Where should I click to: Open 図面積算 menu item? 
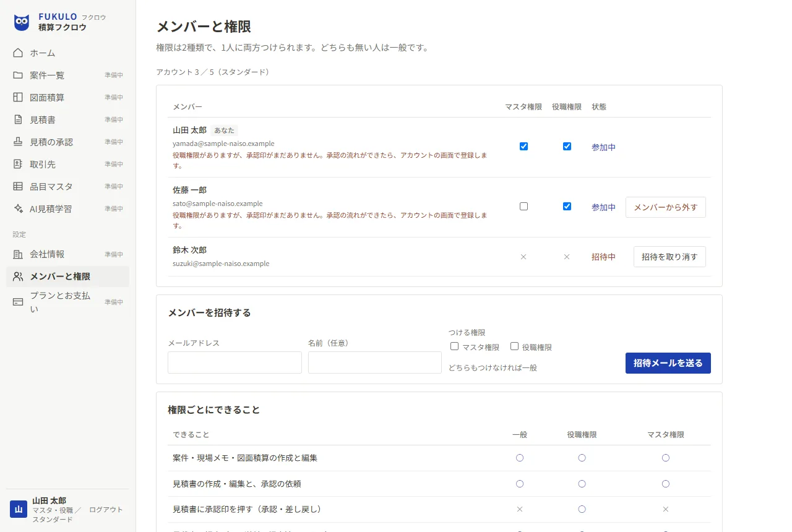click(67, 98)
